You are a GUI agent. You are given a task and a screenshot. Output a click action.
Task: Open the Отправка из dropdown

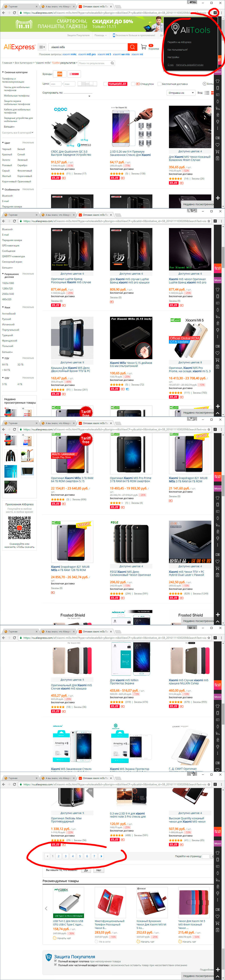pyautogui.click(x=180, y=93)
